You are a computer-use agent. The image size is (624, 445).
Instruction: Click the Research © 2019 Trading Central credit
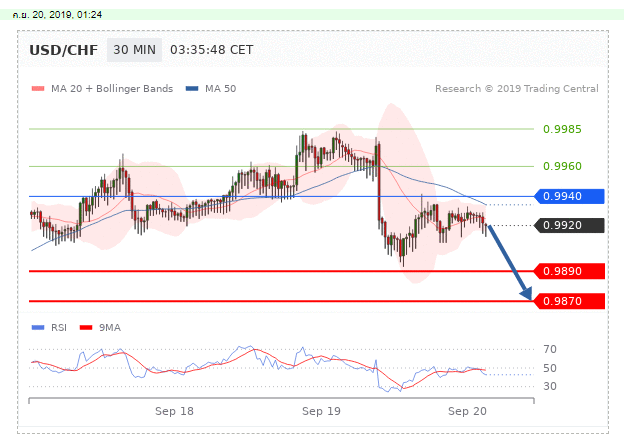tap(517, 88)
